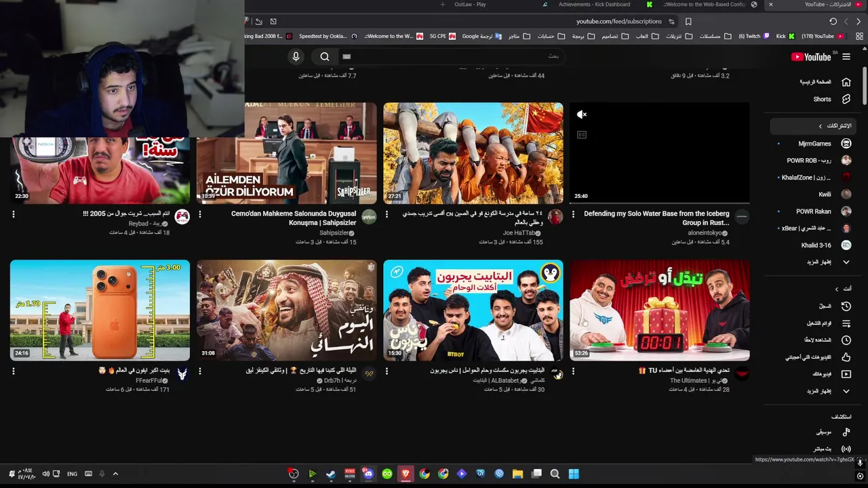This screenshot has width=868, height=488.
Task: Open FFearFFul channel avatar
Action: click(182, 374)
